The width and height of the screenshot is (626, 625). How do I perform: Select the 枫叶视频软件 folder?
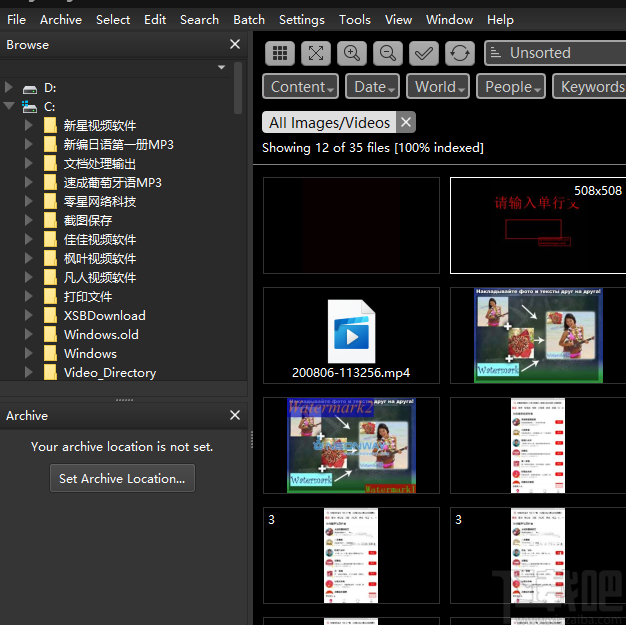pyautogui.click(x=100, y=258)
